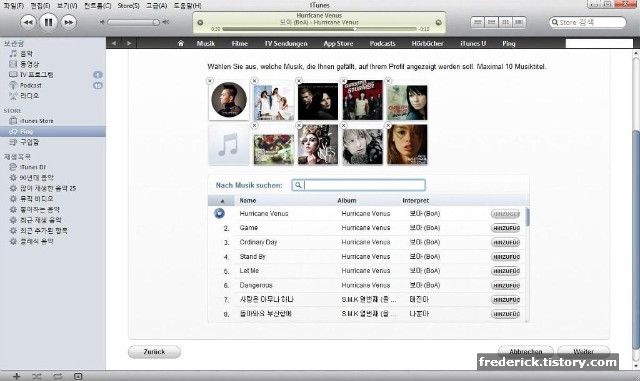The height and width of the screenshot is (381, 640).
Task: Adjust the volume slider knob
Action: [156, 22]
